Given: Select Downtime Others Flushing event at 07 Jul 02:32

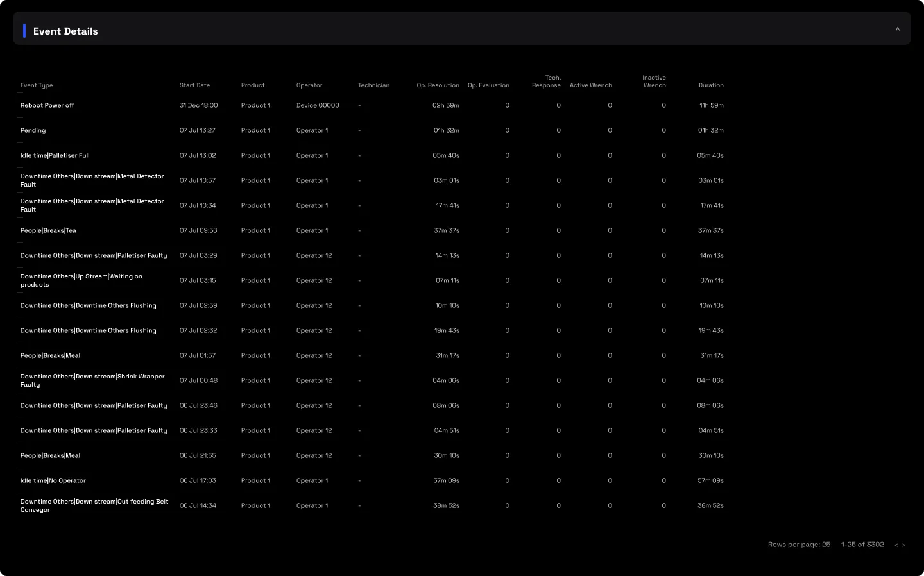Looking at the screenshot, I should [x=372, y=330].
